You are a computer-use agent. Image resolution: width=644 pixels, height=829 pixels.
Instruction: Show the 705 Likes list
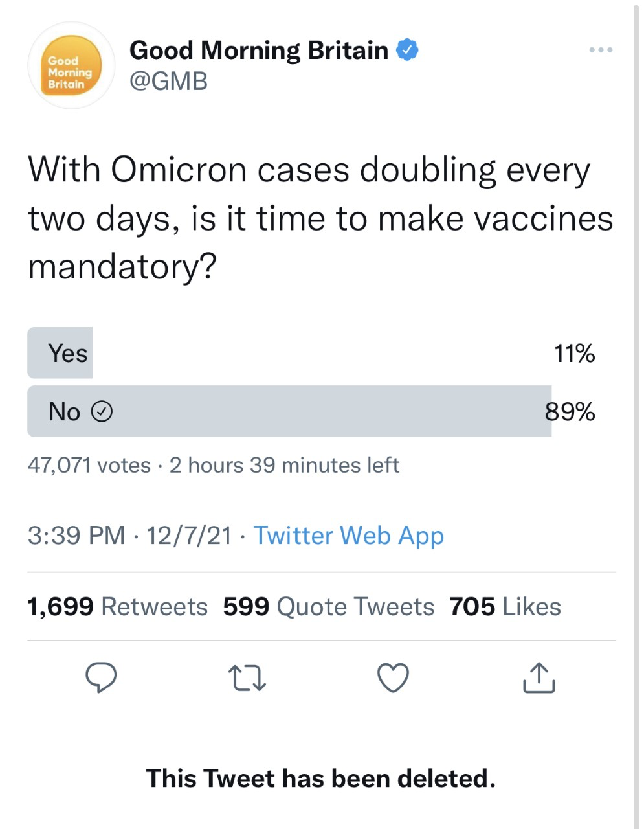[x=505, y=607]
